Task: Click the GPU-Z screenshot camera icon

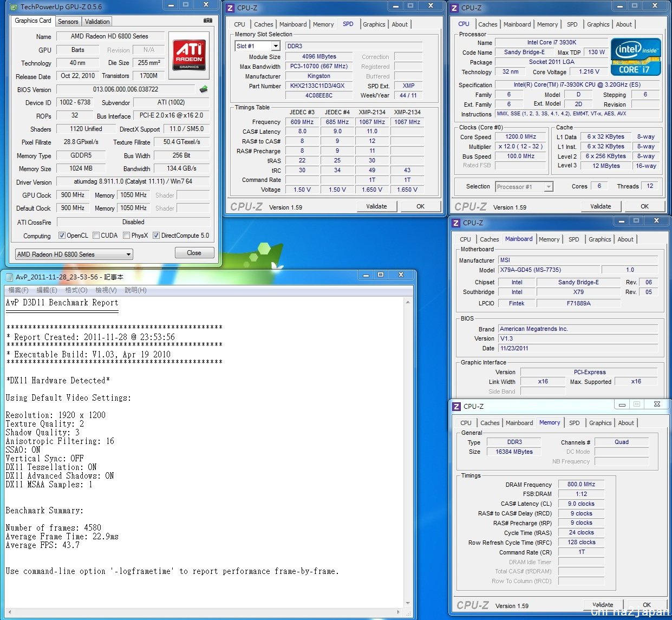Action: coord(208,21)
